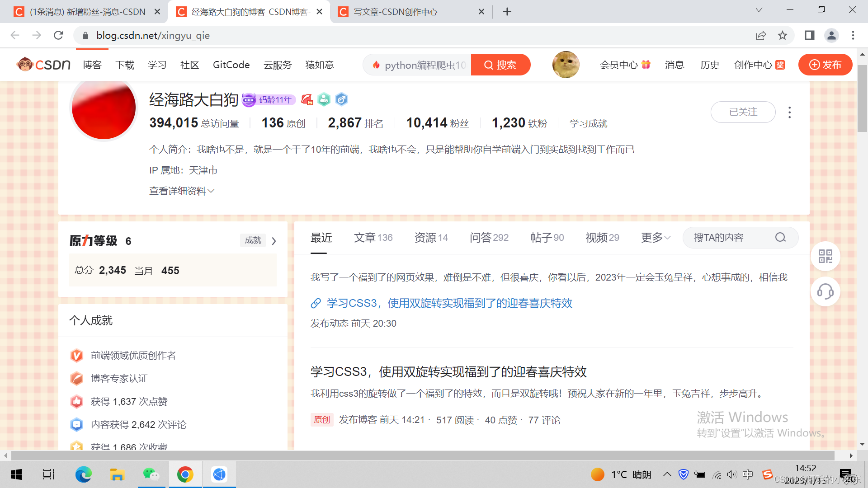
Task: Open Chrome from the taskbar
Action: tap(185, 474)
